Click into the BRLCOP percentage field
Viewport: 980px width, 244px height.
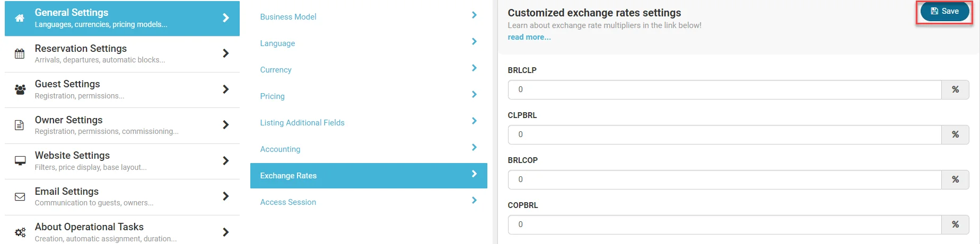point(724,179)
